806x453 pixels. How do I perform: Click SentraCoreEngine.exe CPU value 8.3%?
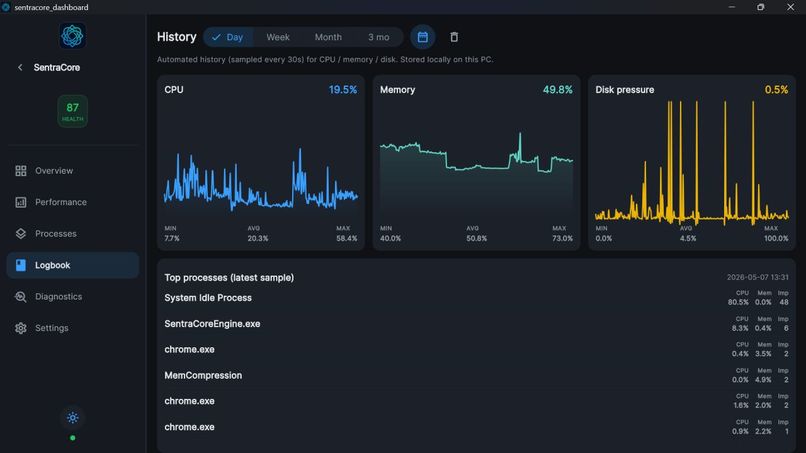click(x=740, y=328)
